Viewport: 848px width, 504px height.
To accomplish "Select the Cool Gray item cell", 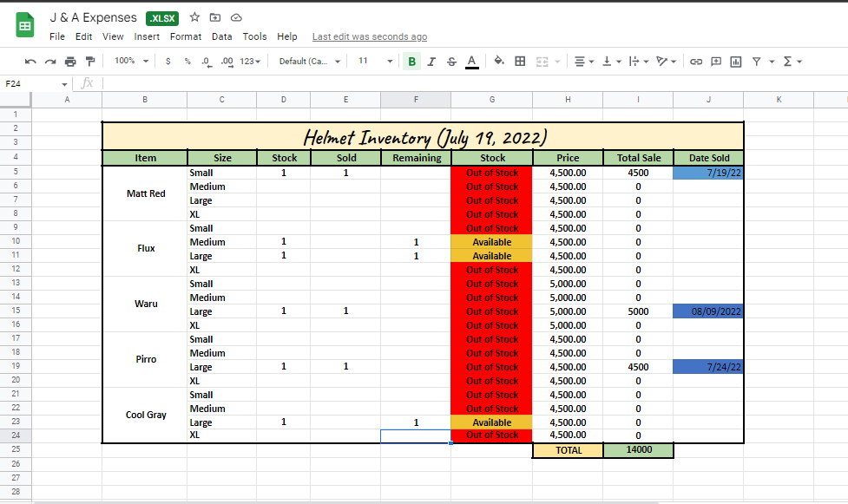I will pyautogui.click(x=145, y=415).
